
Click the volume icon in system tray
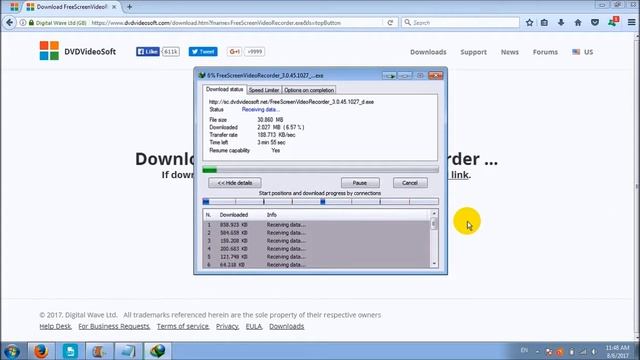coord(594,351)
